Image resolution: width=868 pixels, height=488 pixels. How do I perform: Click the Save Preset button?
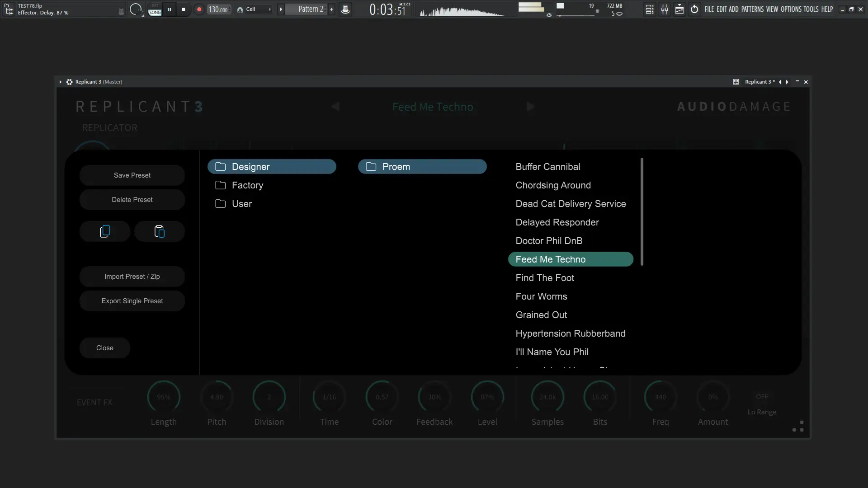pos(132,175)
